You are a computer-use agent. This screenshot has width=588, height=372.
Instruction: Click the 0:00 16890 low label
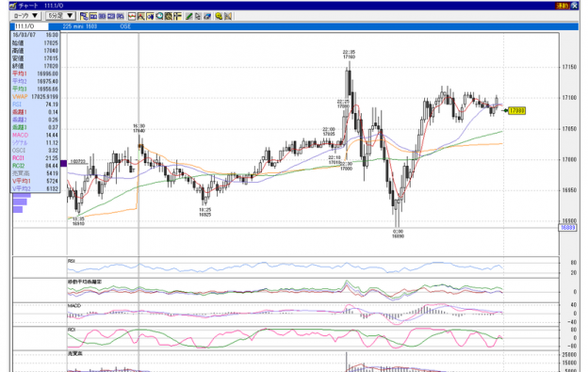pyautogui.click(x=398, y=234)
